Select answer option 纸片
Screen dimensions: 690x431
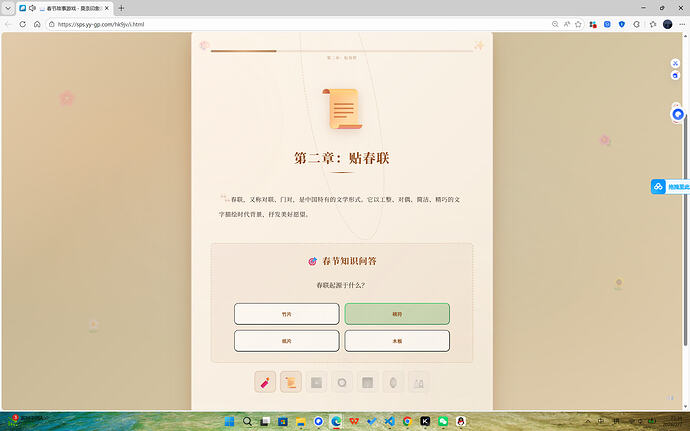pos(287,340)
